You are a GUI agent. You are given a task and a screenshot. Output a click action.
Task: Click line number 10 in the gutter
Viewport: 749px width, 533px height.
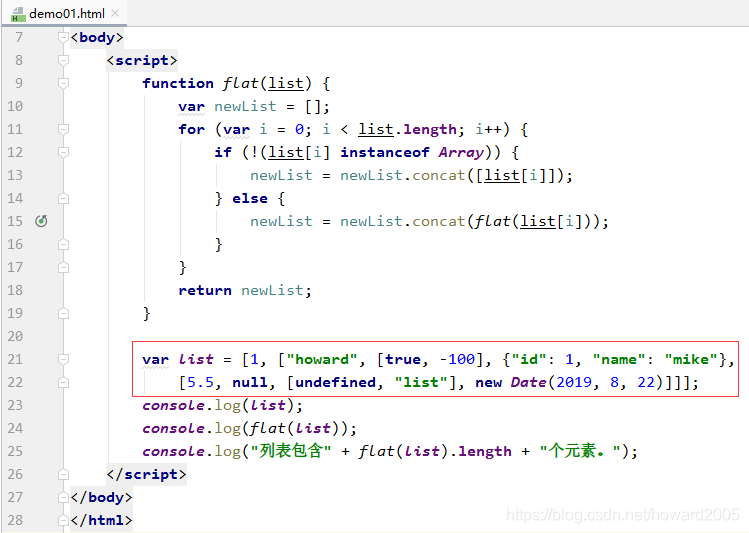(x=15, y=106)
